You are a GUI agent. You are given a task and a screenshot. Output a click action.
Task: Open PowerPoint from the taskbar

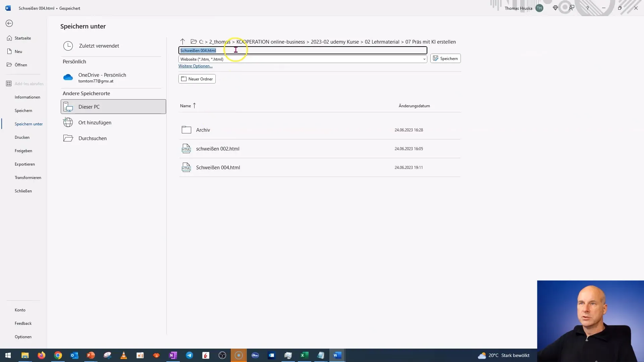coord(91,355)
